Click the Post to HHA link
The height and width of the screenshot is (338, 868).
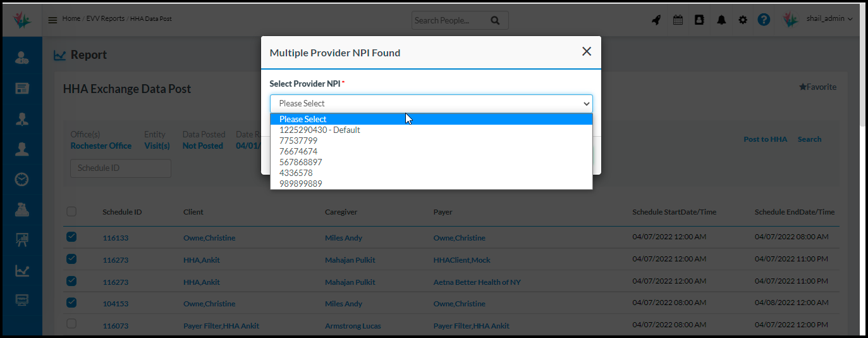[765, 139]
